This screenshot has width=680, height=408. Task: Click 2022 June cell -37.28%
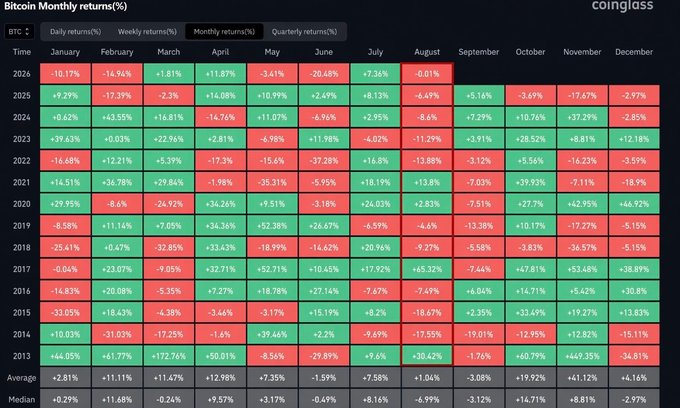tap(324, 160)
